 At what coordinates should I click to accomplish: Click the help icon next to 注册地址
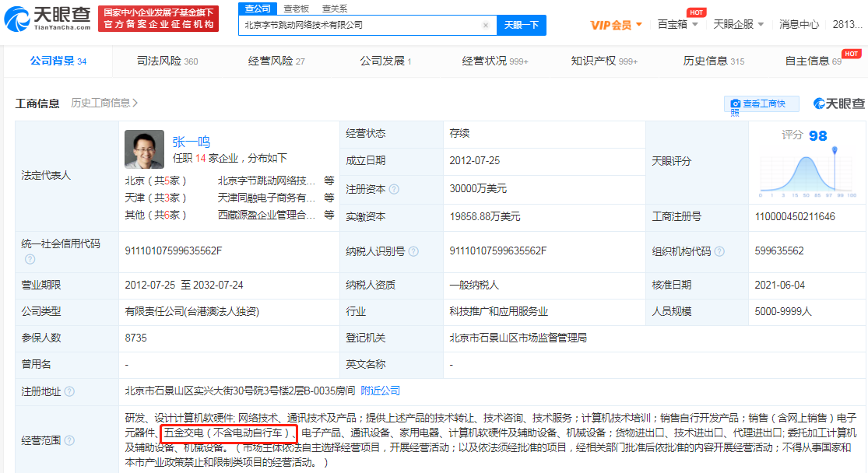tap(69, 391)
